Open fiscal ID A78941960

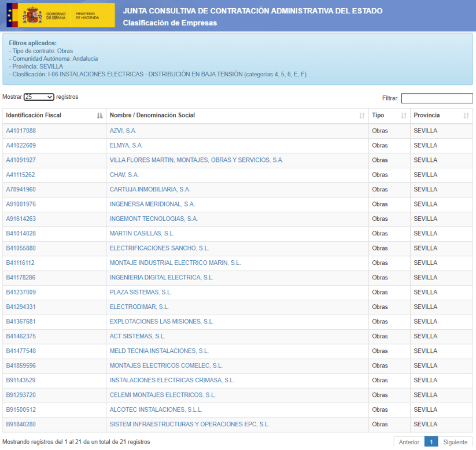[21, 190]
